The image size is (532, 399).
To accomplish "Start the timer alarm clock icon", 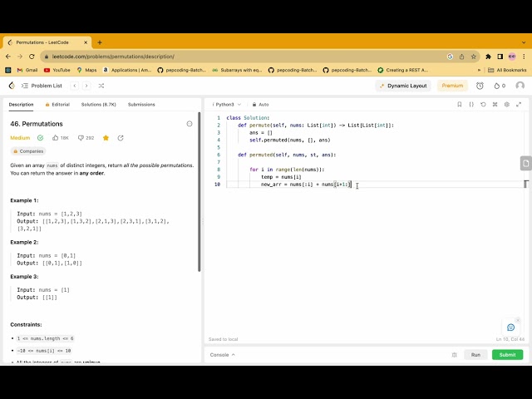I will [x=480, y=86].
